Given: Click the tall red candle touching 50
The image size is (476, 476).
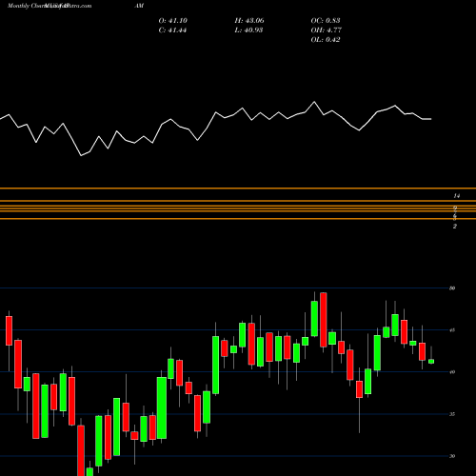Looking at the screenshot, I should (x=324, y=320).
